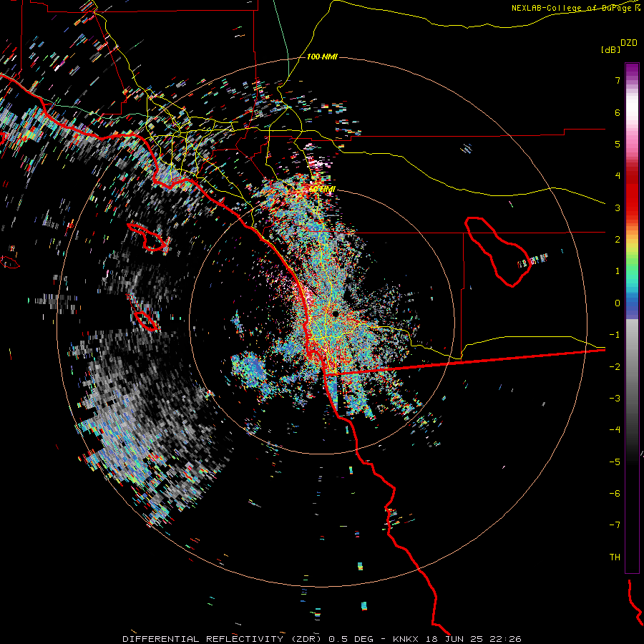The width and height of the screenshot is (644, 644).
Task: Click the -4 value on the color scale
Action: (x=615, y=430)
